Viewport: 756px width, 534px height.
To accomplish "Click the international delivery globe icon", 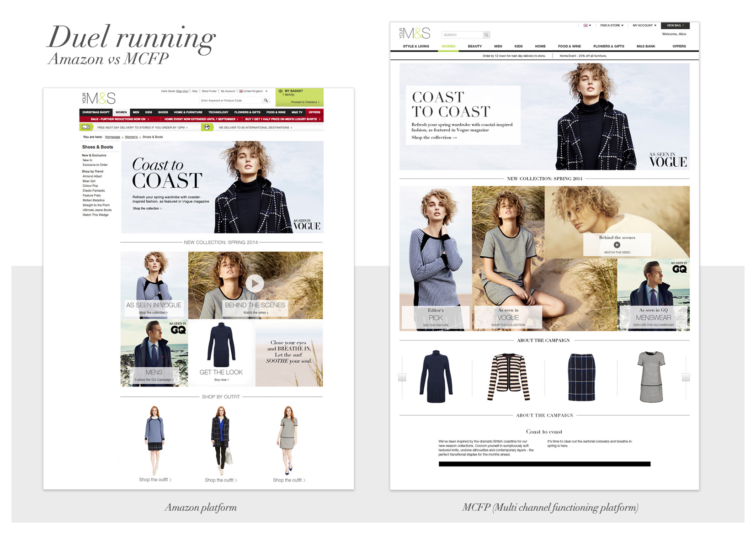I will [x=207, y=127].
